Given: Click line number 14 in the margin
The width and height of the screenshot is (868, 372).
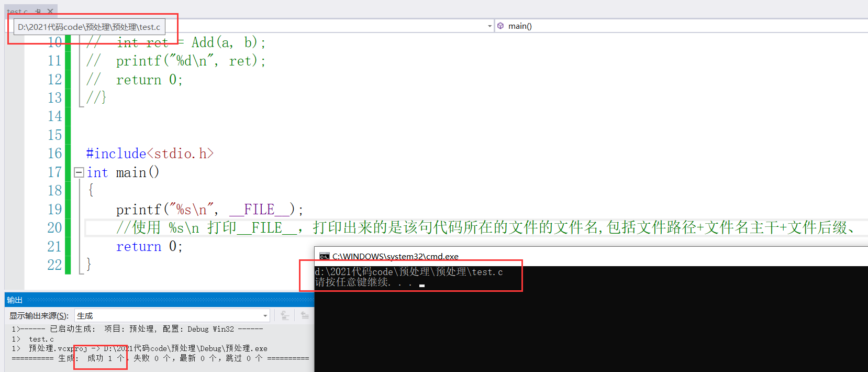Looking at the screenshot, I should tap(54, 116).
